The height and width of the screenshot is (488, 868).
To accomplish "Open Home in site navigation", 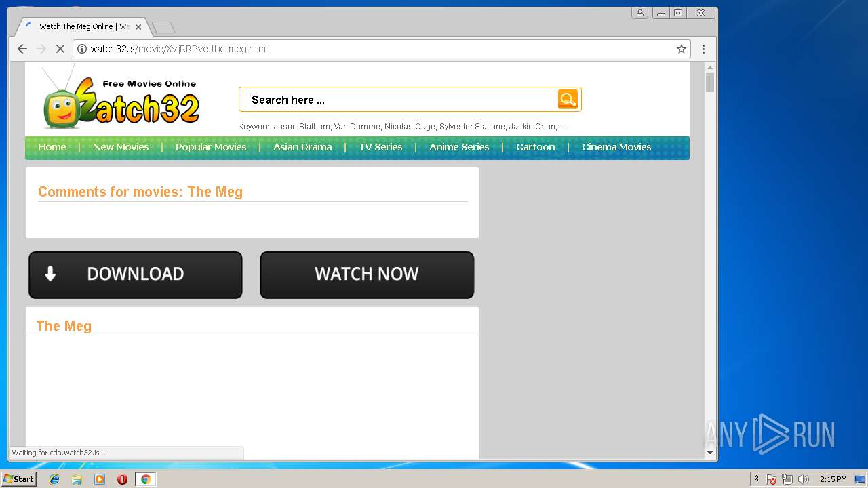I will (x=52, y=147).
